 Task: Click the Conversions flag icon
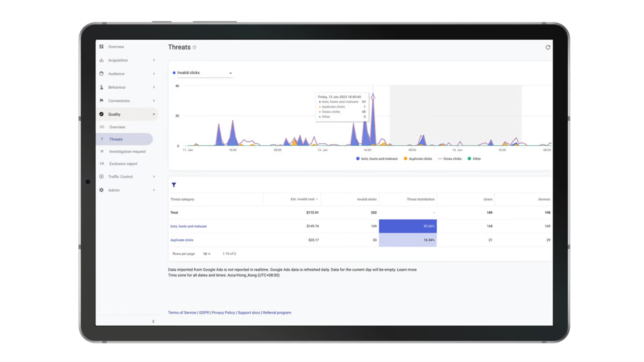[x=101, y=101]
